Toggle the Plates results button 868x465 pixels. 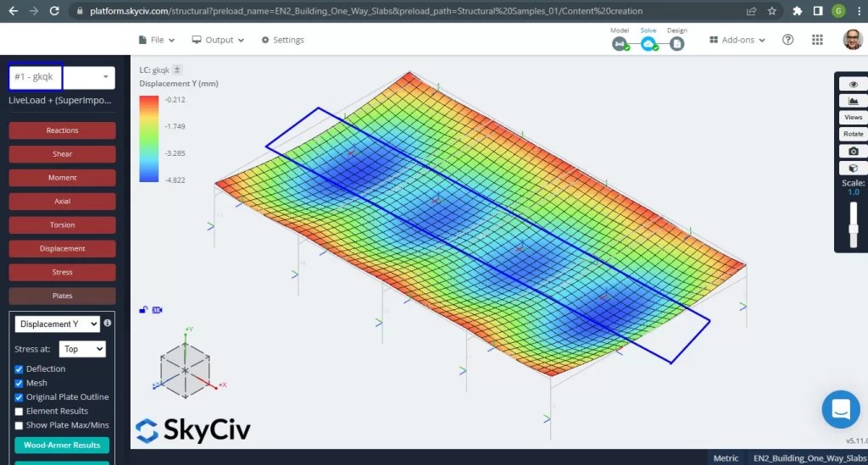[62, 296]
